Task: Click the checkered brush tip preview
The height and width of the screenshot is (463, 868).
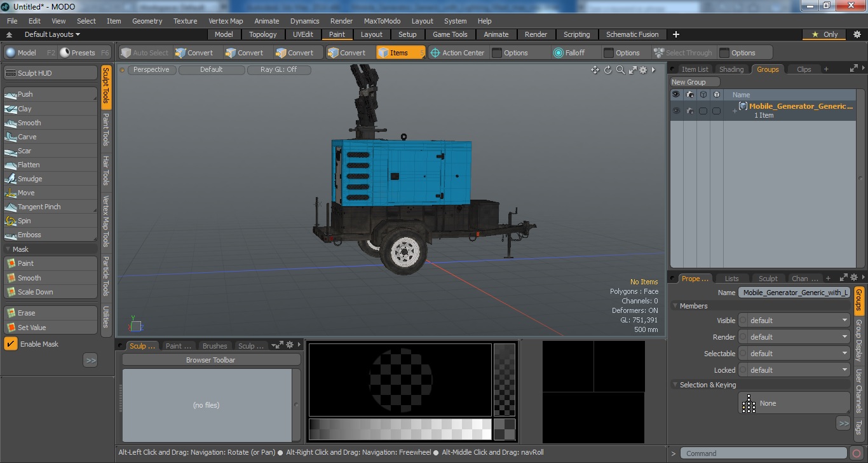Action: (400, 380)
